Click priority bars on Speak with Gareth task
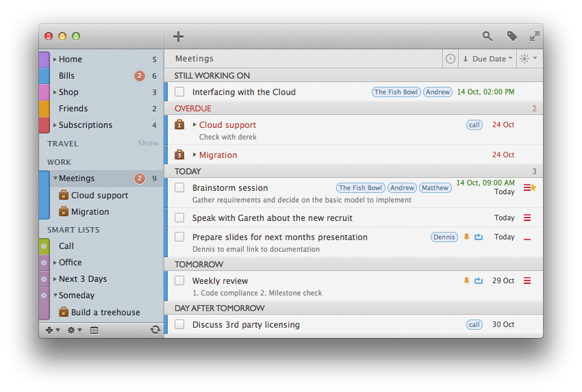The height and width of the screenshot is (392, 582). (527, 218)
